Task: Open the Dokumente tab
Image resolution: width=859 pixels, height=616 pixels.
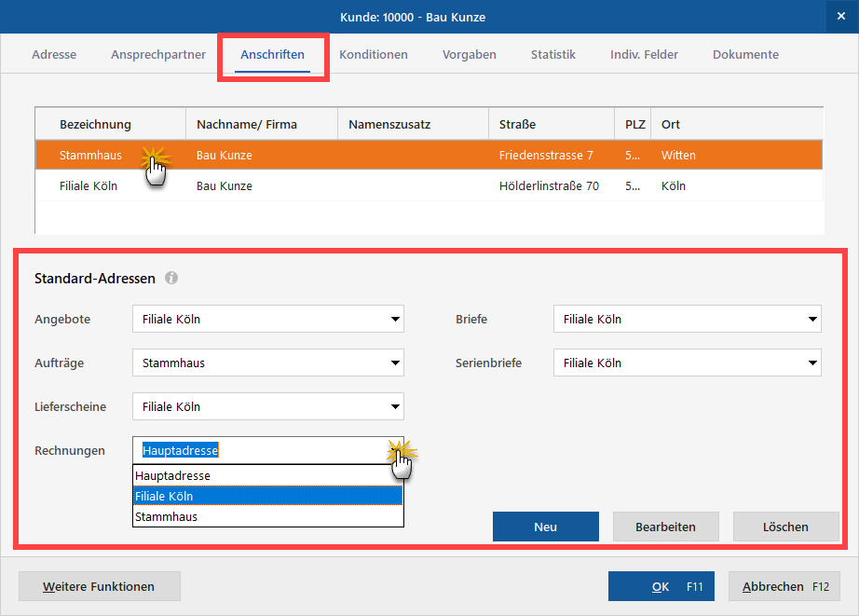Action: point(745,55)
